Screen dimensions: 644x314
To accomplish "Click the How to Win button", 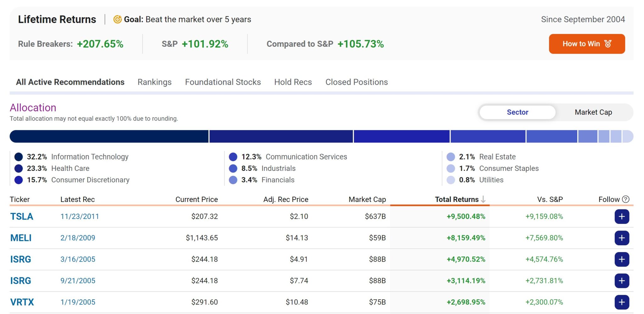I will coord(587,44).
